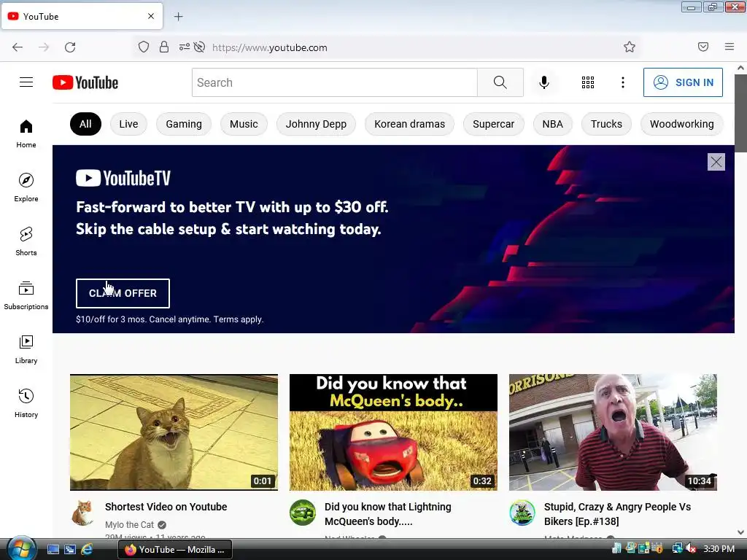Open Library in sidebar

[26, 349]
